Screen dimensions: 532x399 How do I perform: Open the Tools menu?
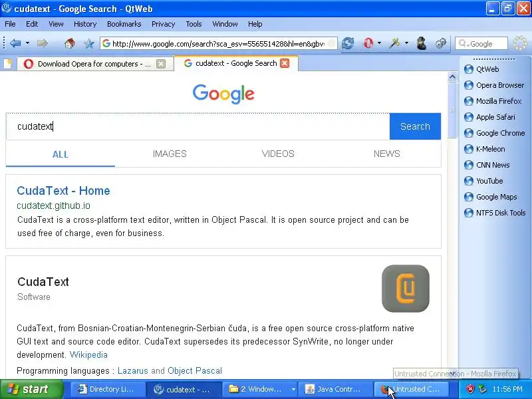[x=194, y=24]
